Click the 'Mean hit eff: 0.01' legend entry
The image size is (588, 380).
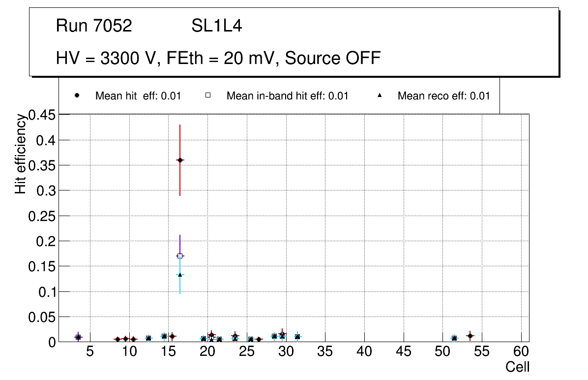pos(138,96)
